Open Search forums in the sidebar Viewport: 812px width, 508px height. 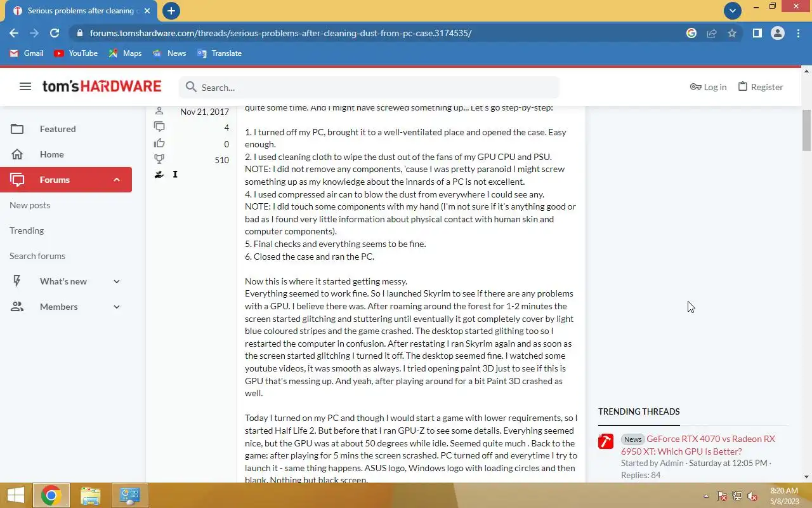37,256
